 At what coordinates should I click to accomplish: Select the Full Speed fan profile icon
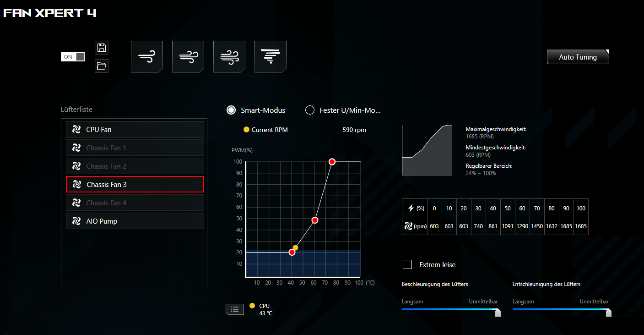point(271,57)
